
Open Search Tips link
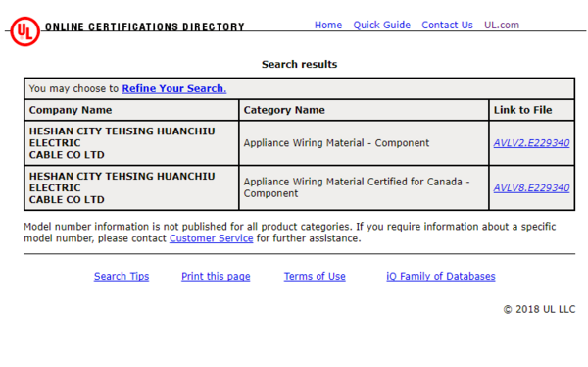click(x=122, y=276)
